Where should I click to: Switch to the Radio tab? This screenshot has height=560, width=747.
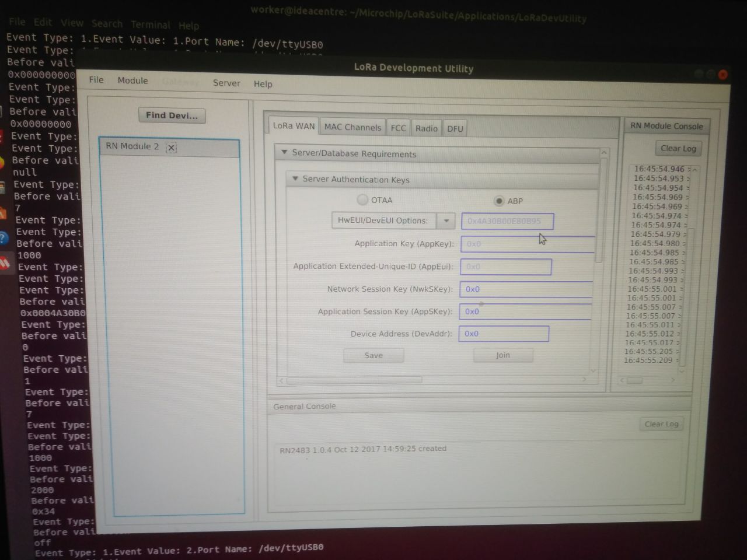coord(426,128)
